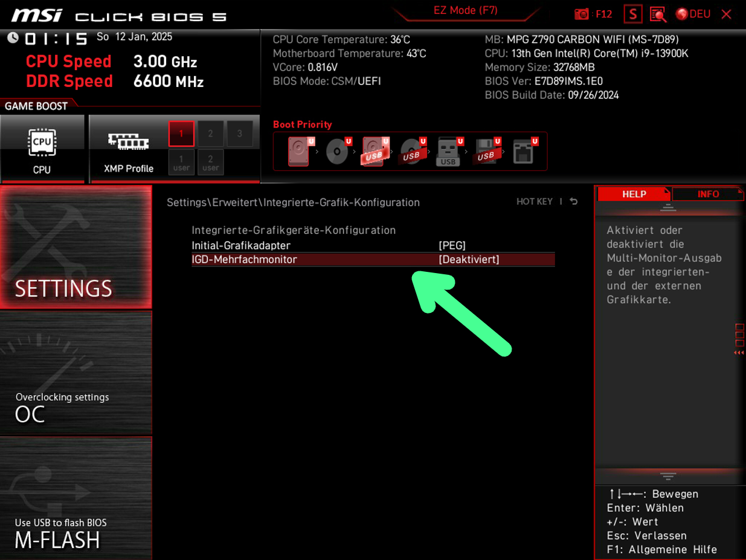
Task: Open the IGD-Mehrfachmonitor [Deaktiviert] value dropdown
Action: [469, 259]
